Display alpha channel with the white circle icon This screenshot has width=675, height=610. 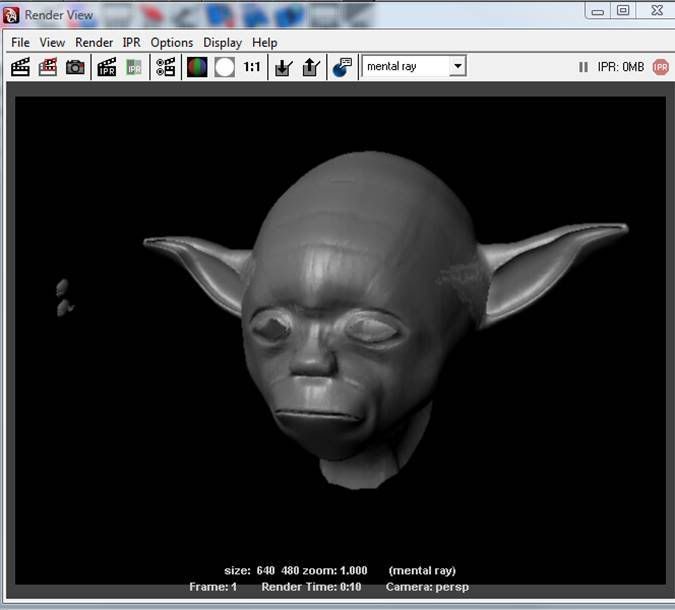point(225,67)
